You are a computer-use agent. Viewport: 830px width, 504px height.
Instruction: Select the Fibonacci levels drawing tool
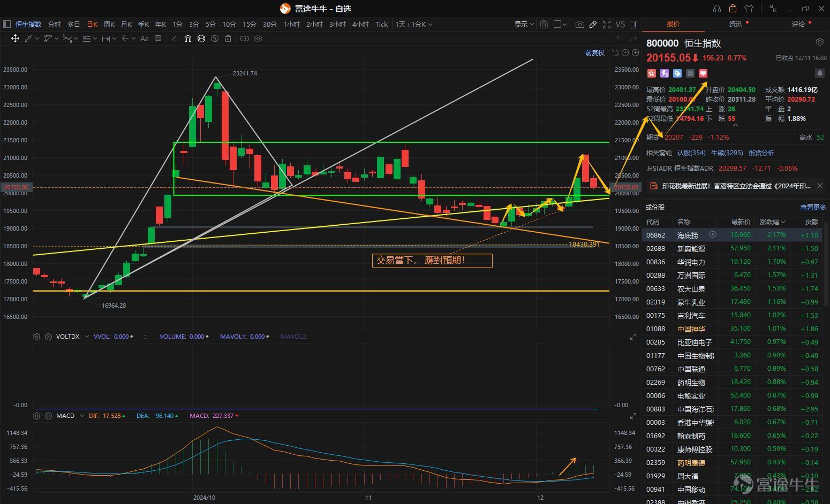point(87,39)
